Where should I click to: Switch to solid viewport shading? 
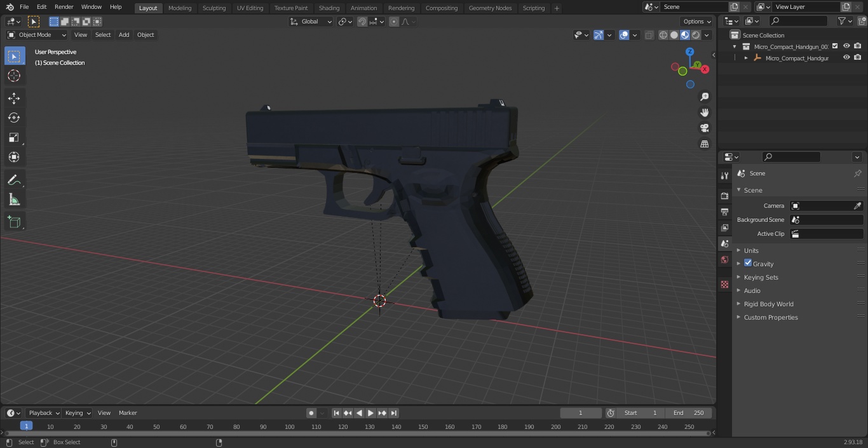tap(674, 35)
